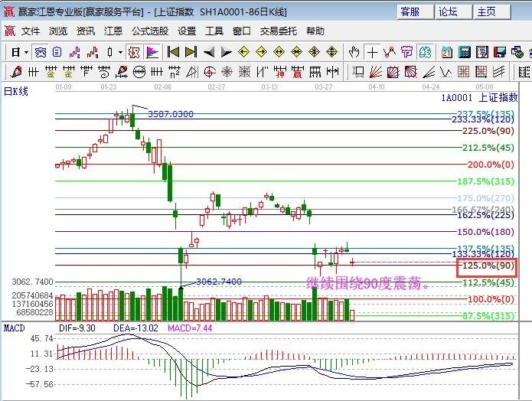Open the 日 period dropdown

point(20,52)
